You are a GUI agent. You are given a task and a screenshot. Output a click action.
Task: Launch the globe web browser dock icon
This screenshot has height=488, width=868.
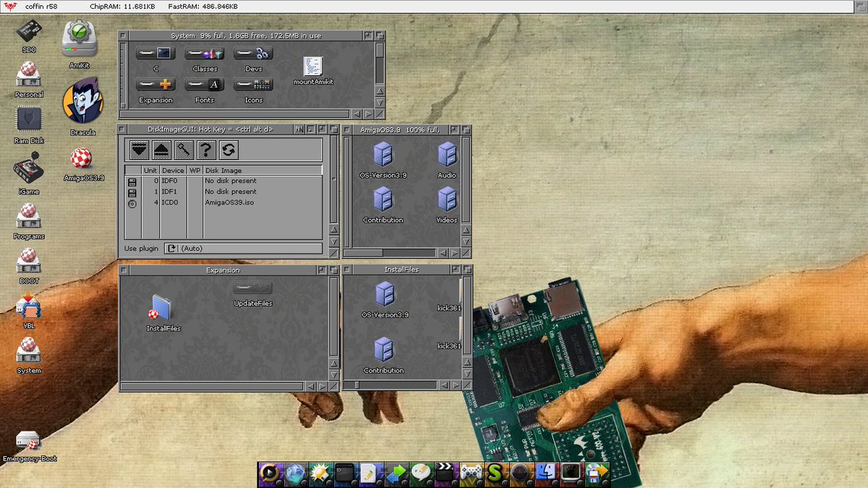pyautogui.click(x=294, y=473)
